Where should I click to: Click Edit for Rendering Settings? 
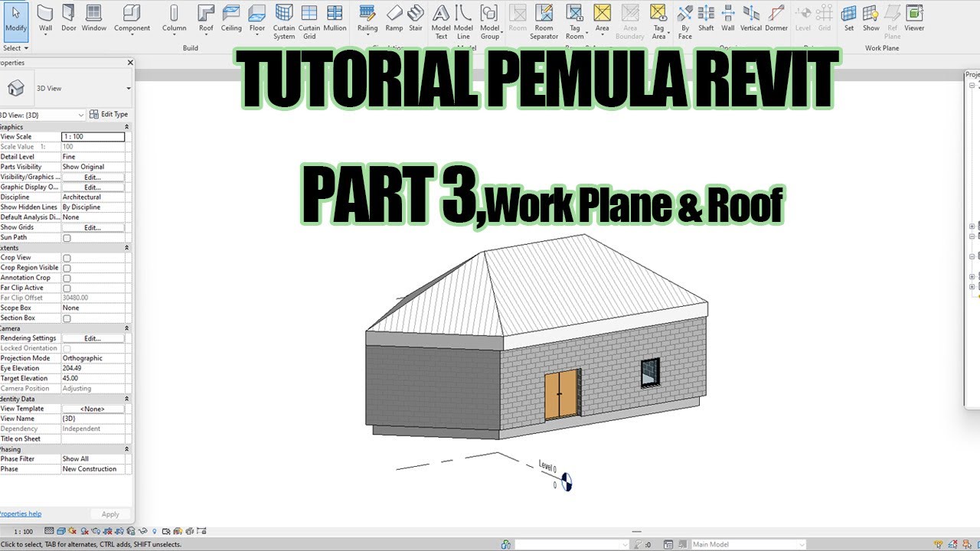[93, 338]
